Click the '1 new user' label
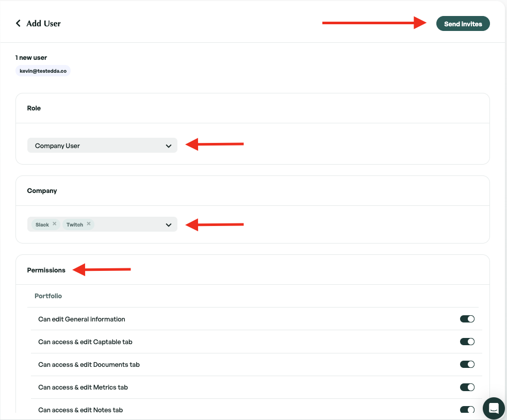 tap(31, 58)
